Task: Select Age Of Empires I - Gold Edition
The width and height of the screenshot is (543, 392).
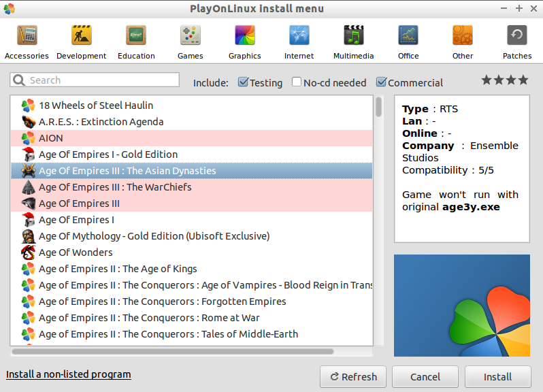Action: click(x=191, y=154)
